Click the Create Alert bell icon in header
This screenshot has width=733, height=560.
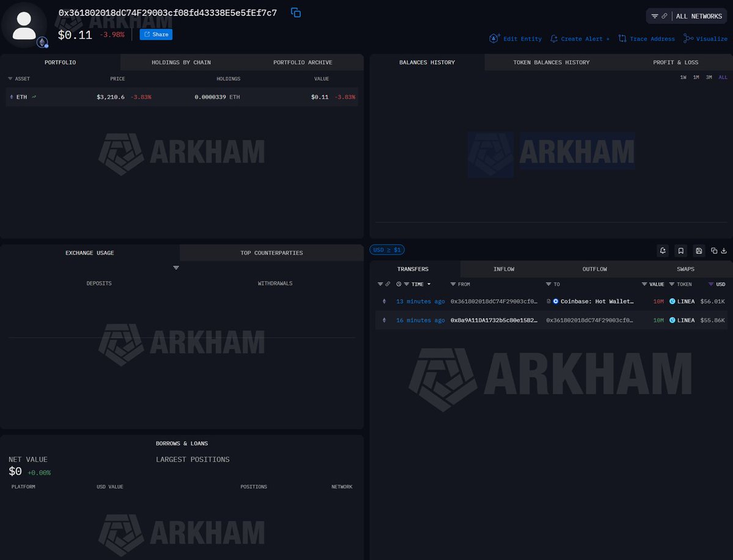point(554,38)
